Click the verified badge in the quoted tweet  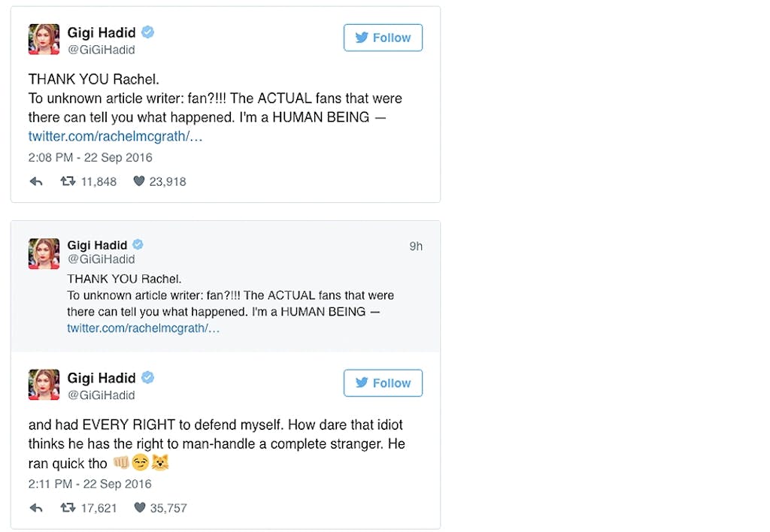pyautogui.click(x=138, y=245)
